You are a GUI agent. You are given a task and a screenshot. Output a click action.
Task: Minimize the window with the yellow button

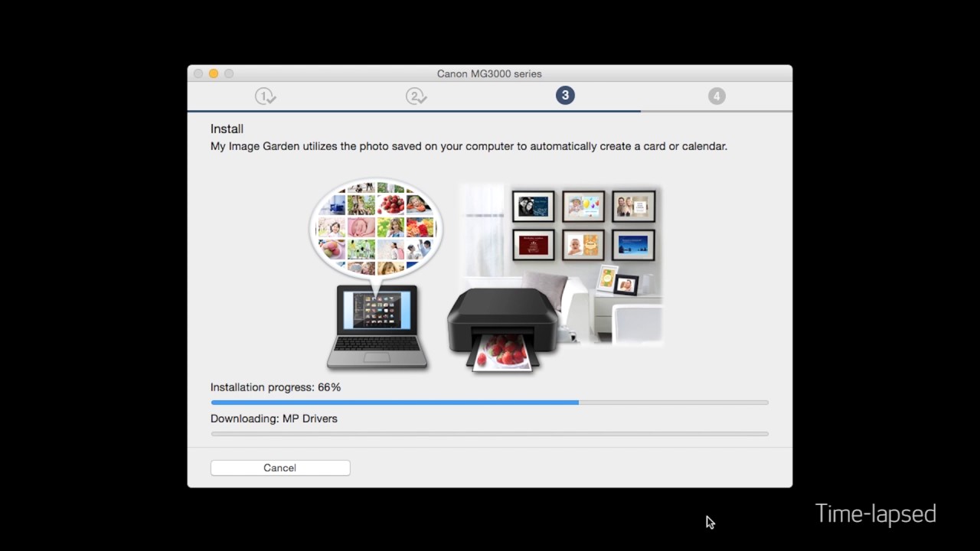tap(214, 73)
